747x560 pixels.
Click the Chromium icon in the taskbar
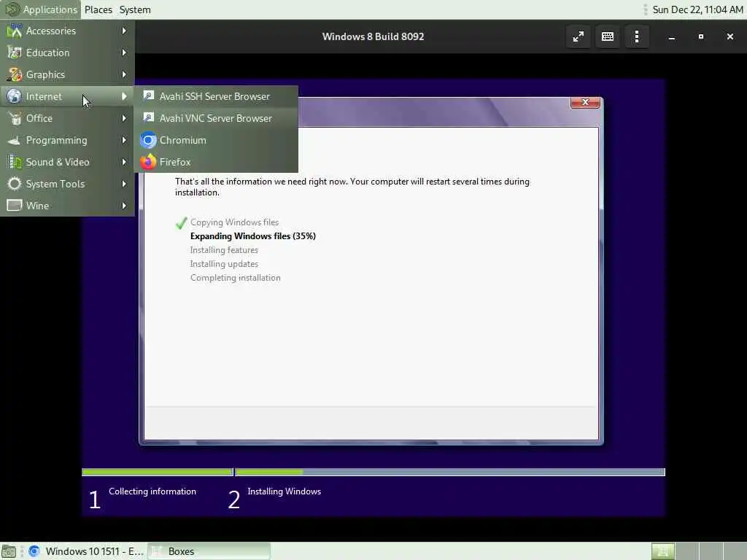point(34,551)
